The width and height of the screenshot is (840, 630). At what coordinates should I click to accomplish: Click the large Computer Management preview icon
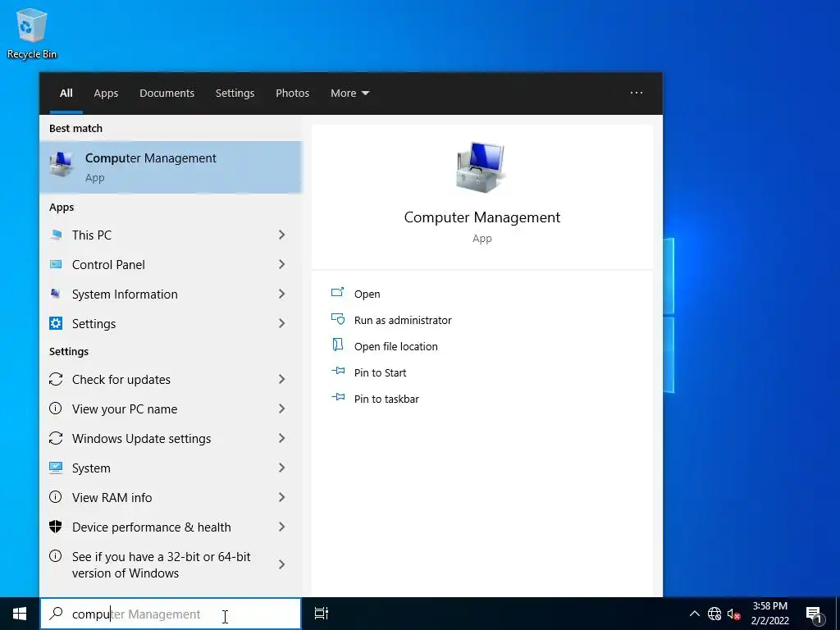pyautogui.click(x=482, y=167)
